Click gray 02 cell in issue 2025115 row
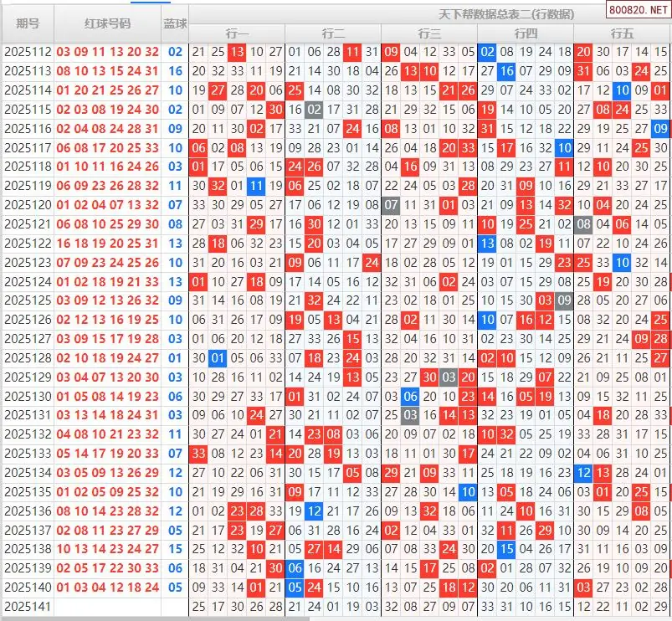The image size is (672, 621). point(314,110)
